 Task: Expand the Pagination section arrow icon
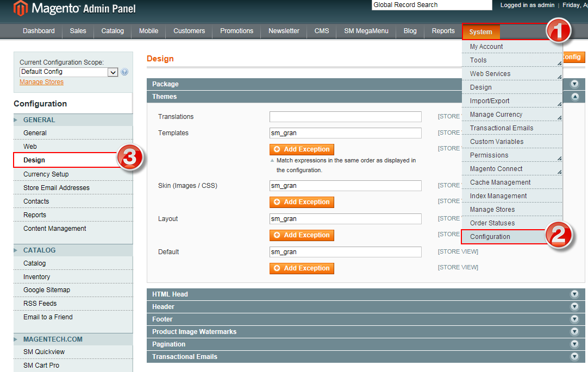(574, 344)
